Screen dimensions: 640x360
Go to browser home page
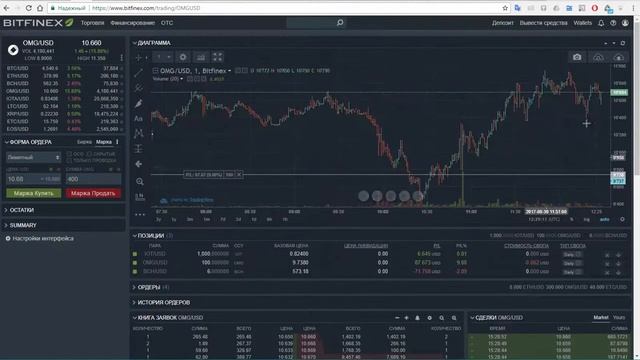(x=40, y=8)
